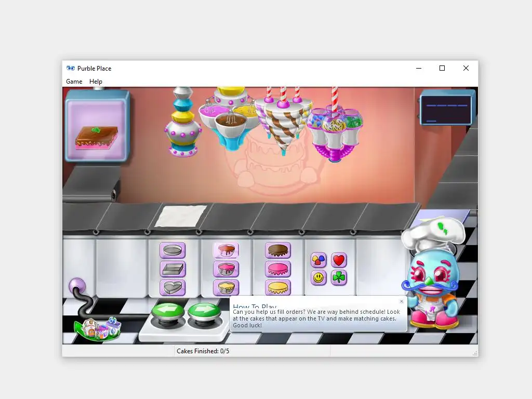Click the tip text starting "Can you help us"
This screenshot has width=532, height=399.
click(x=316, y=318)
